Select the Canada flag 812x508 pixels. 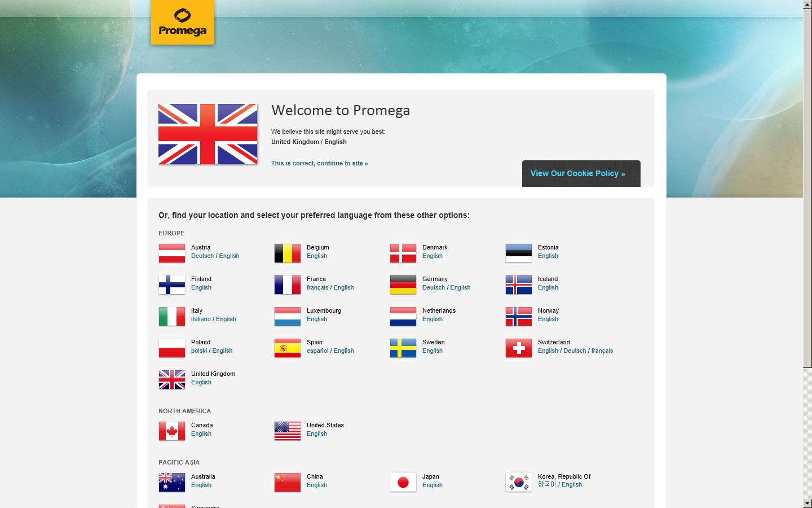pyautogui.click(x=171, y=431)
